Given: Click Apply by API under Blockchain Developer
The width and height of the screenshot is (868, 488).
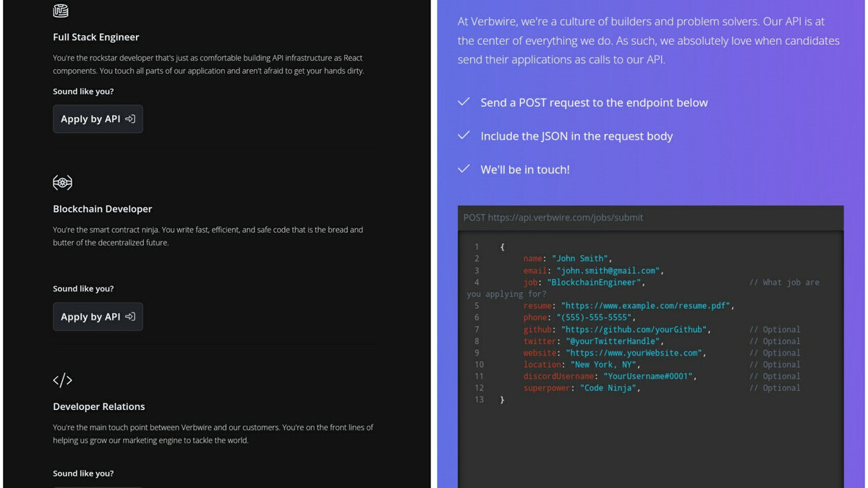Looking at the screenshot, I should 98,317.
